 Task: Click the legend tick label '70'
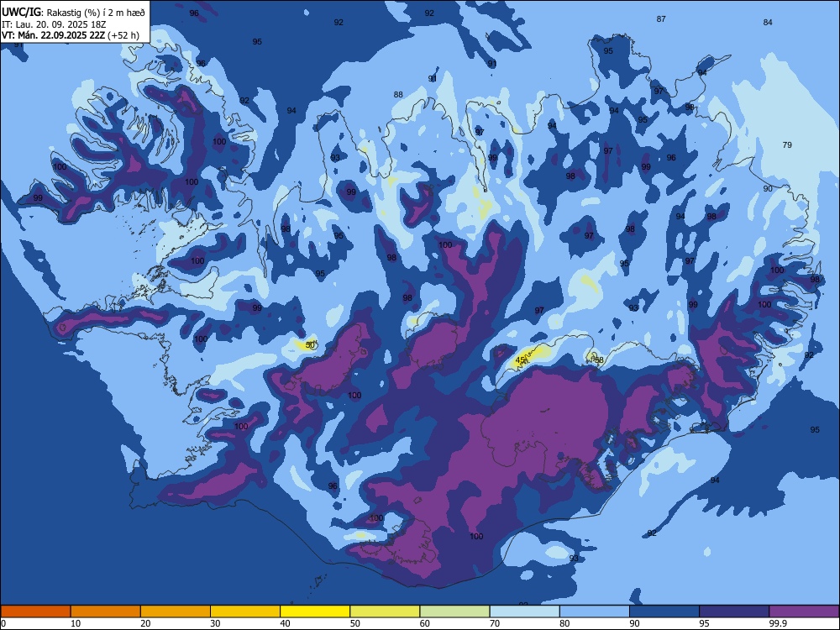coord(495,623)
